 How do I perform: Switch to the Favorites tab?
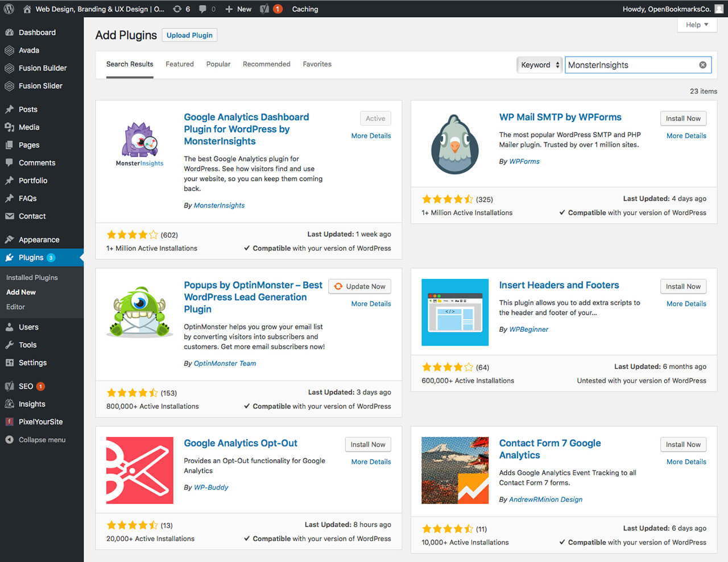point(317,64)
